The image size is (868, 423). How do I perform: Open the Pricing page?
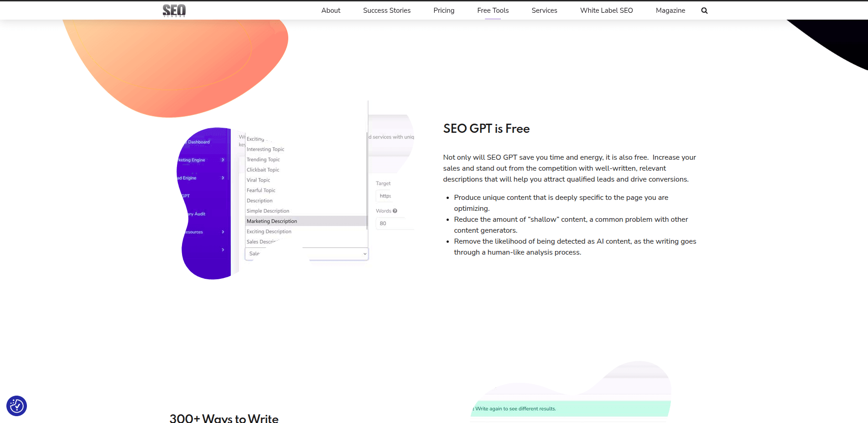click(444, 10)
